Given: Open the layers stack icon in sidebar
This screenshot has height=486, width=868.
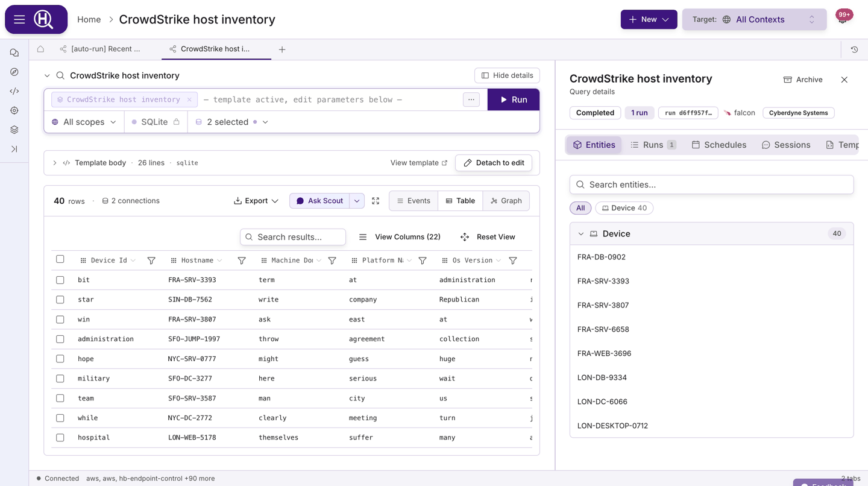Looking at the screenshot, I should (x=14, y=130).
